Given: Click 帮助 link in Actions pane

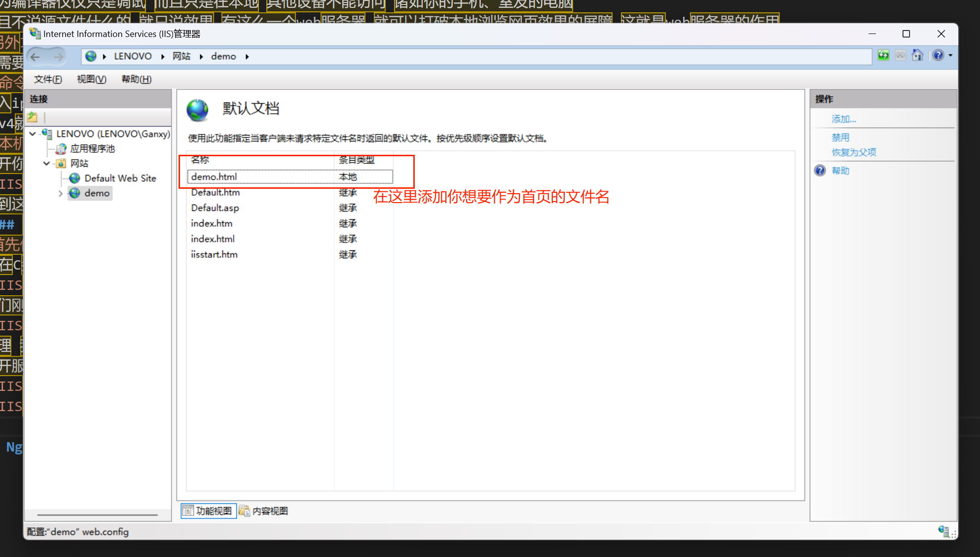Looking at the screenshot, I should point(840,171).
